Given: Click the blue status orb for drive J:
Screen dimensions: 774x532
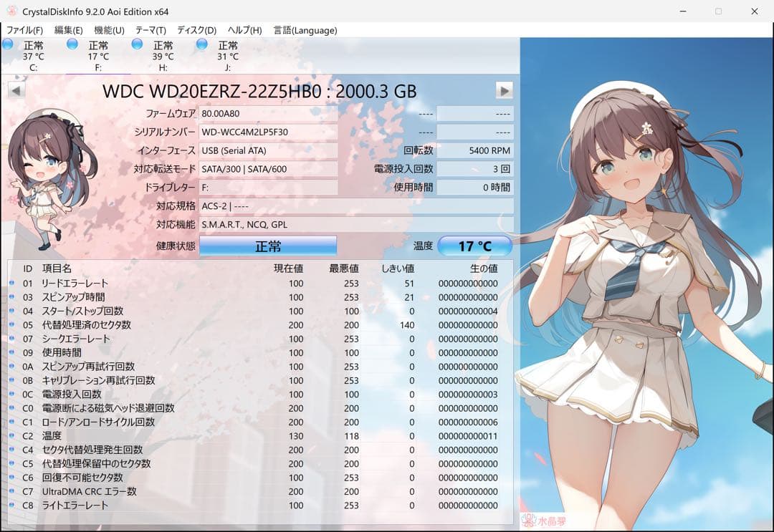Looking at the screenshot, I should pyautogui.click(x=202, y=44).
